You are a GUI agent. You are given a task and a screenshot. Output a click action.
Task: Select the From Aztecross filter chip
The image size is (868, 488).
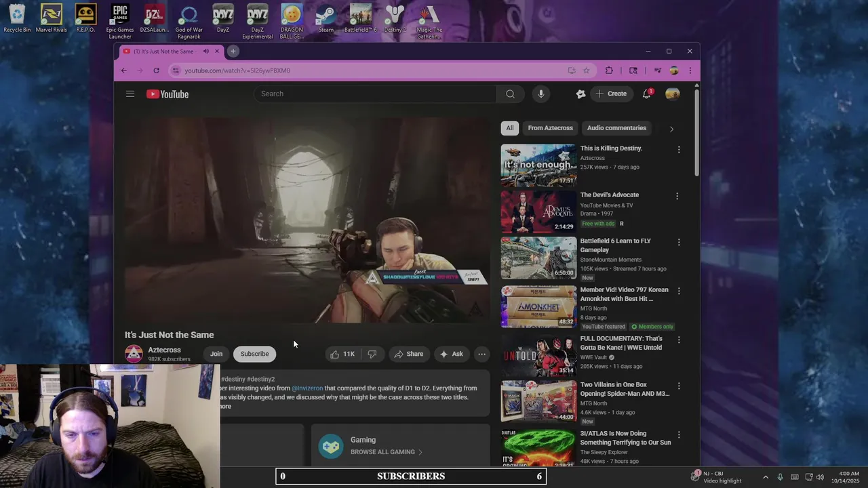point(550,128)
